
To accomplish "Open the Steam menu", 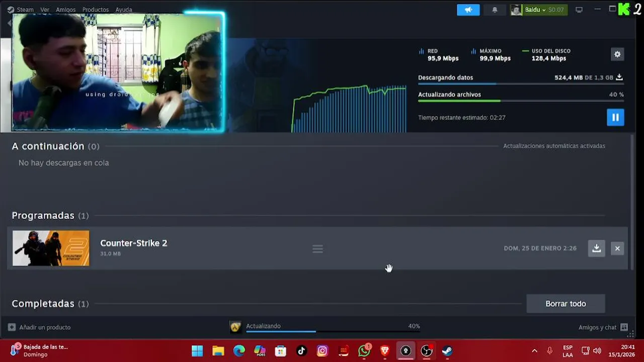I will pos(21,10).
